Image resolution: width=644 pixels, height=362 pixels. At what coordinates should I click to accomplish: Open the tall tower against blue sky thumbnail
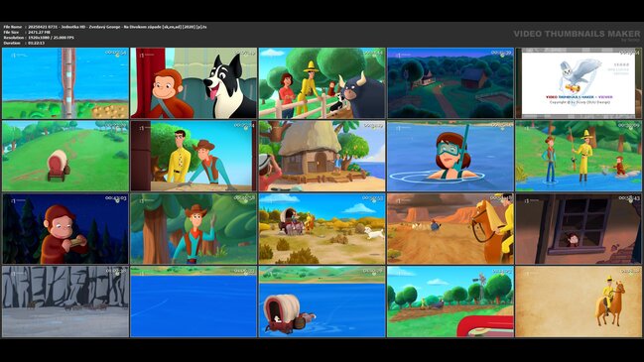click(65, 83)
